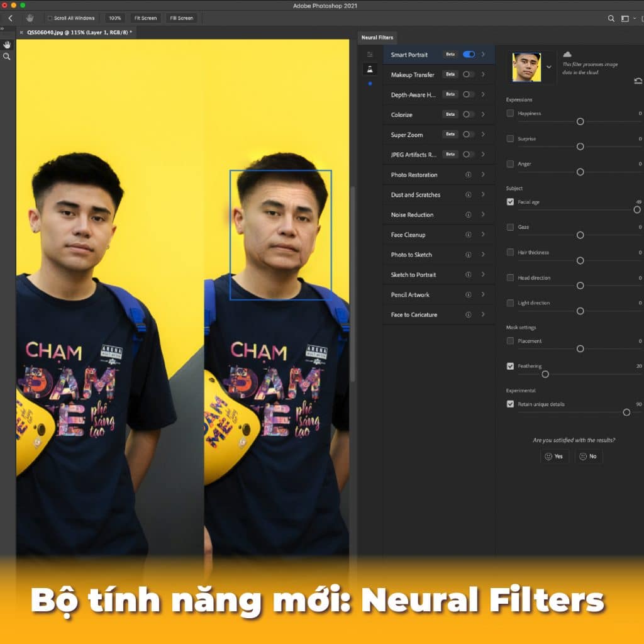Click the back arrow in options bar
The width and height of the screenshot is (644, 644).
tap(10, 18)
